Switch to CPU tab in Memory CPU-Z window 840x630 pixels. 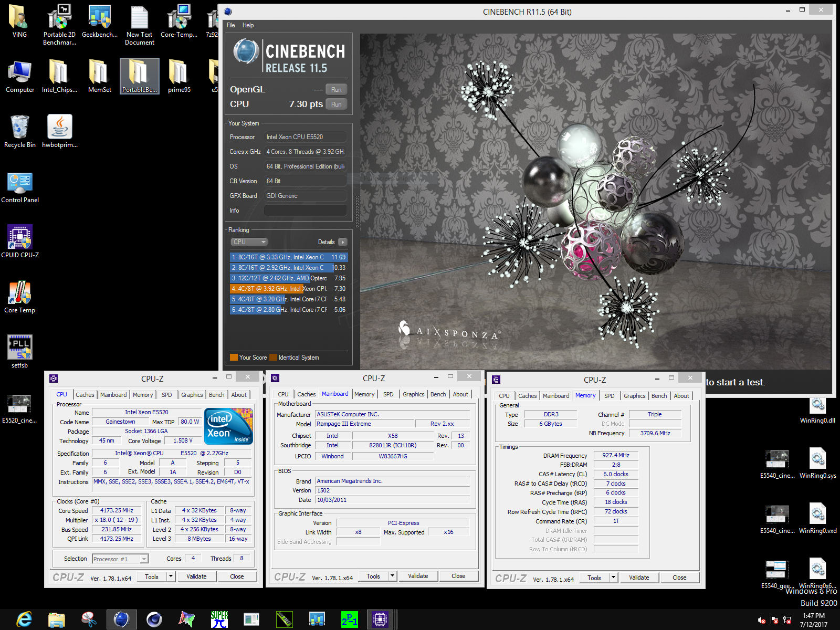click(504, 396)
